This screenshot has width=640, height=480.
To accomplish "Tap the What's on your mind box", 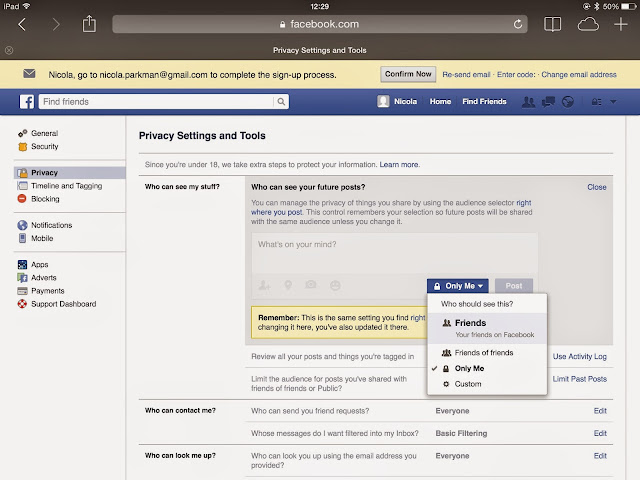I will [x=394, y=253].
